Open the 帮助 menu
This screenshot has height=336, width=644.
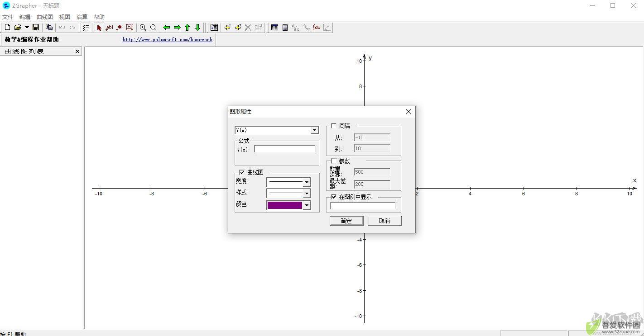pyautogui.click(x=99, y=17)
